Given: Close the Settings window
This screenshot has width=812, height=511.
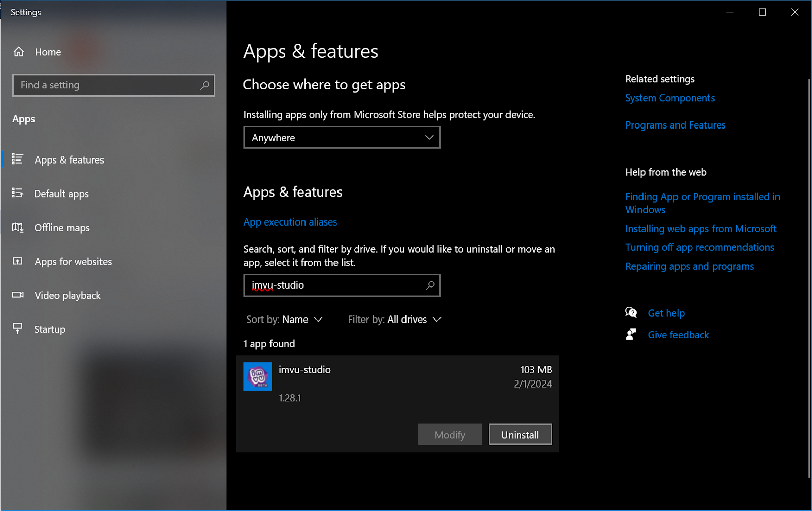Looking at the screenshot, I should coord(795,12).
